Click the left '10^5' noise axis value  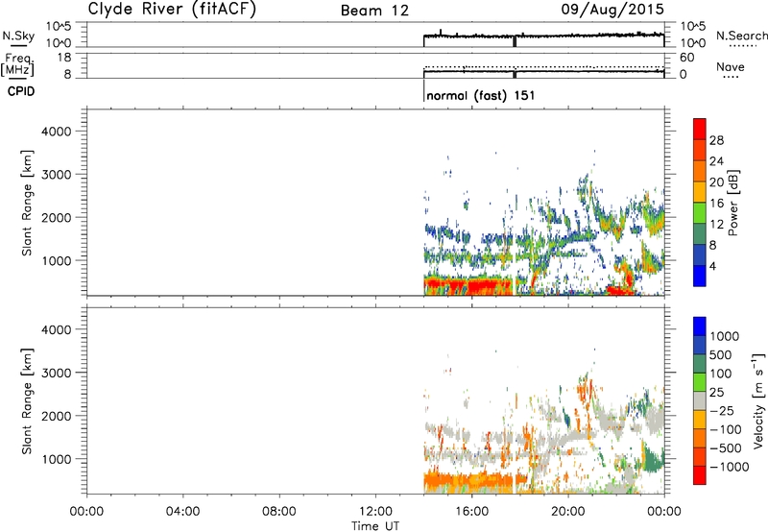pyautogui.click(x=59, y=27)
